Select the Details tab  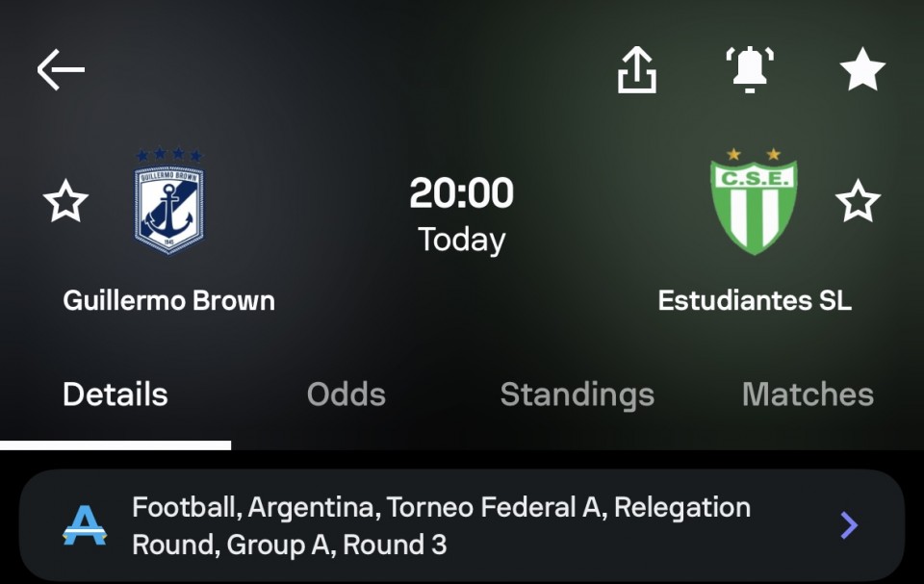point(115,394)
